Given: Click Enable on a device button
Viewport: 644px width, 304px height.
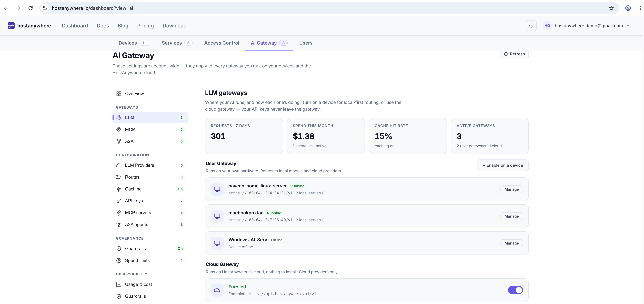Looking at the screenshot, I should tap(502, 165).
